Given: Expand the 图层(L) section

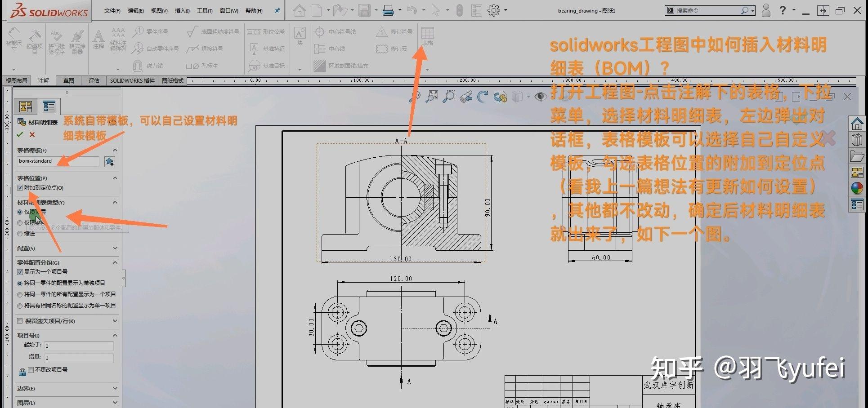Looking at the screenshot, I should tap(116, 403).
